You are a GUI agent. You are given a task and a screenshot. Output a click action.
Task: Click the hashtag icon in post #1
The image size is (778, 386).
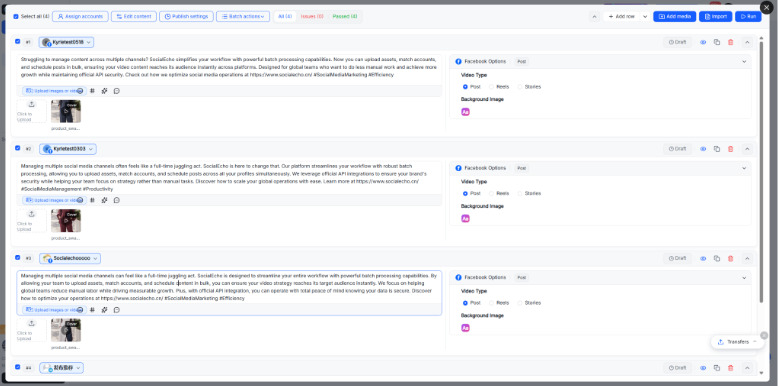(x=92, y=91)
